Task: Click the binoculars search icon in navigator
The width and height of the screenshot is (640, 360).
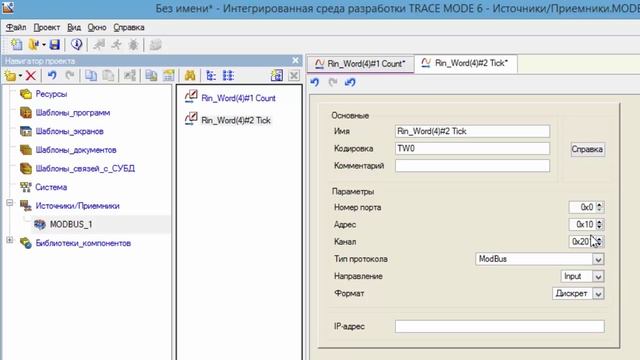Action: (x=190, y=76)
